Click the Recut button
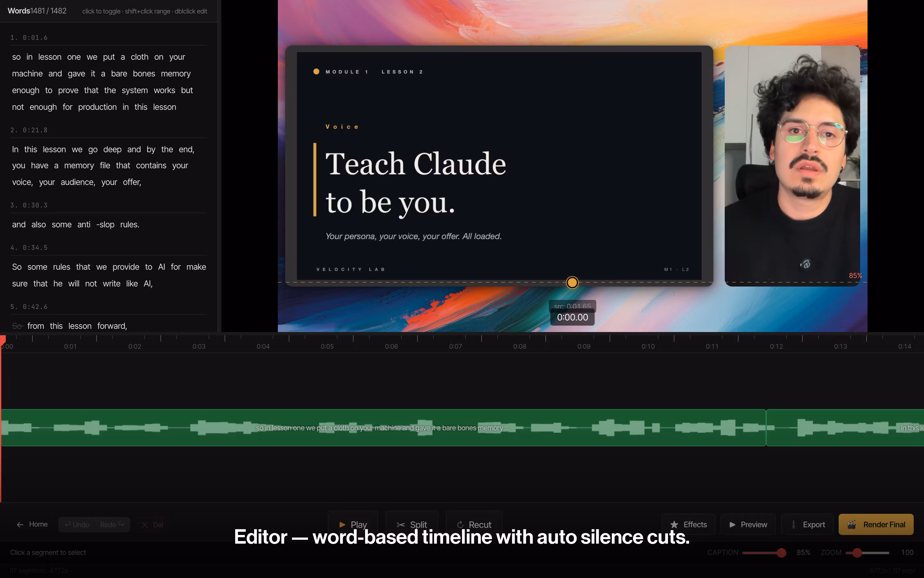This screenshot has width=924, height=578. (x=474, y=524)
